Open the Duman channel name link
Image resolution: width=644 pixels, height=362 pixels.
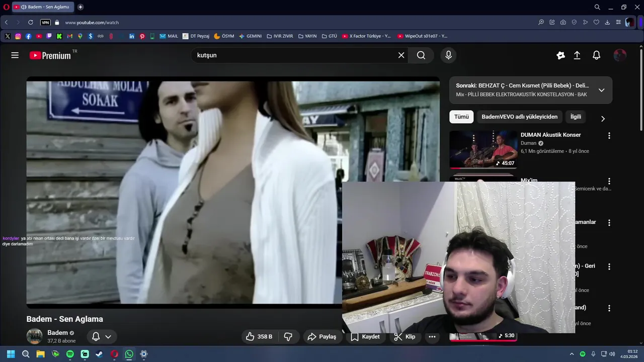point(528,143)
